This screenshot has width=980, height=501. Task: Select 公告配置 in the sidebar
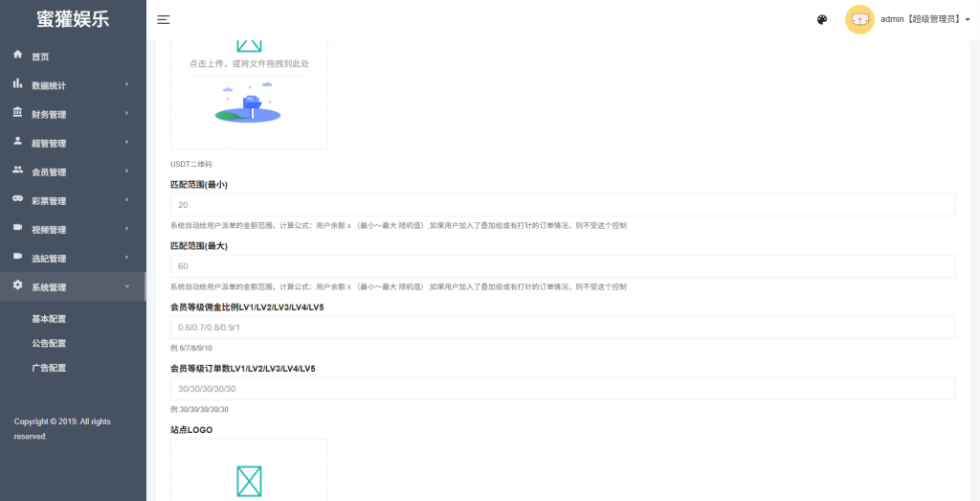click(x=49, y=343)
